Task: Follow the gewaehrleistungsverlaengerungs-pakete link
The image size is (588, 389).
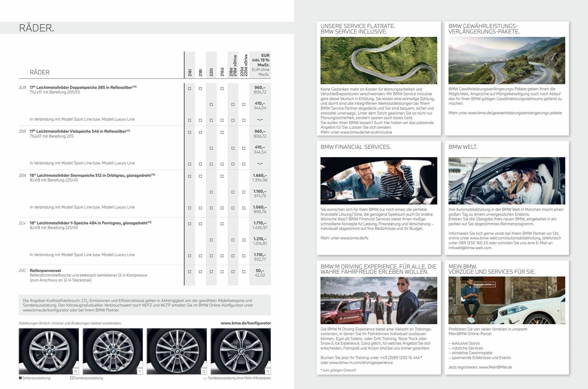Action: pyautogui.click(x=515, y=113)
